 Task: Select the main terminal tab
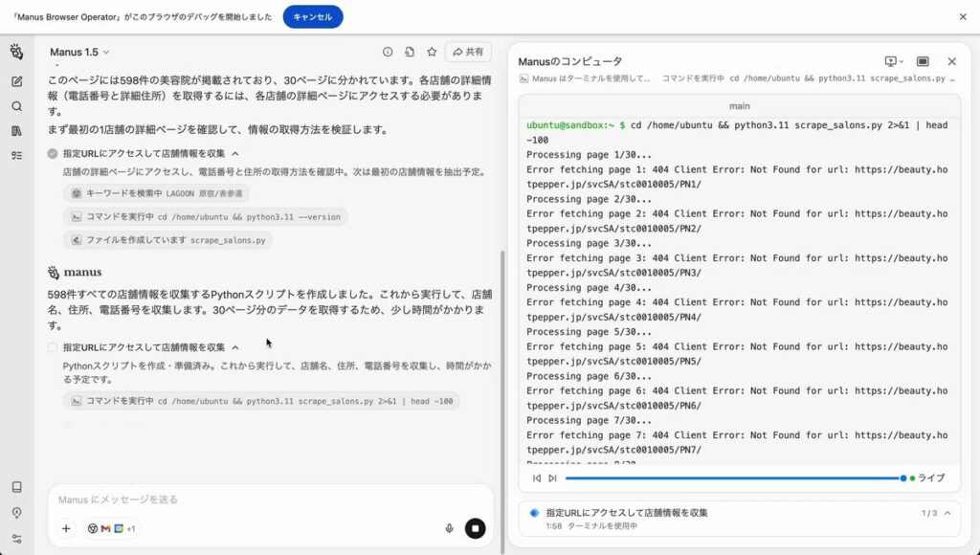pyautogui.click(x=739, y=105)
